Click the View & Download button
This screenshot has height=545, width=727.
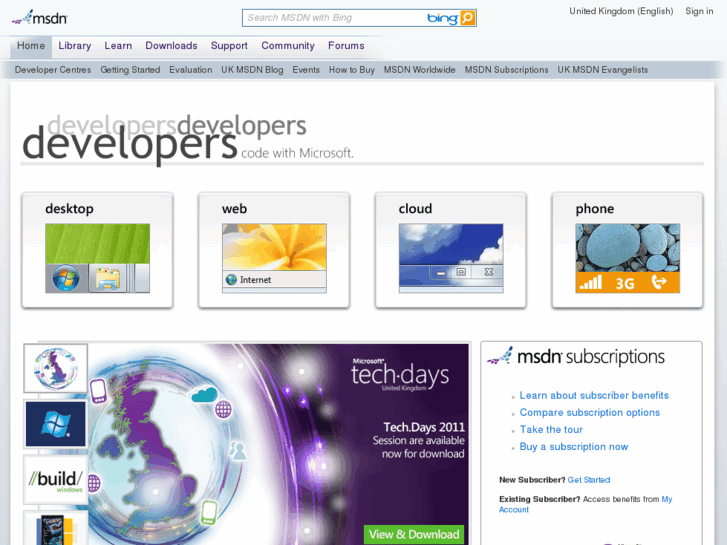414,534
